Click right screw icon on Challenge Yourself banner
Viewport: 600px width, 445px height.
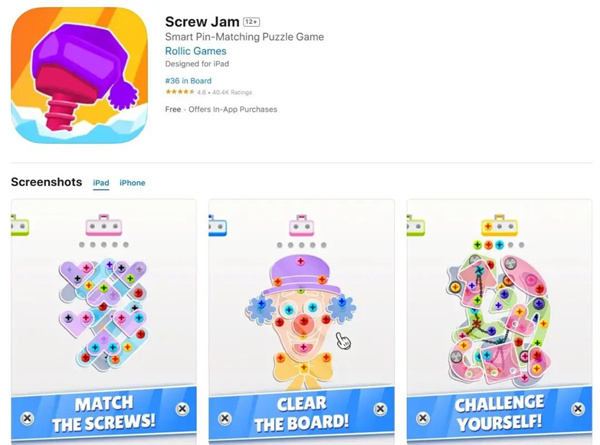click(578, 409)
